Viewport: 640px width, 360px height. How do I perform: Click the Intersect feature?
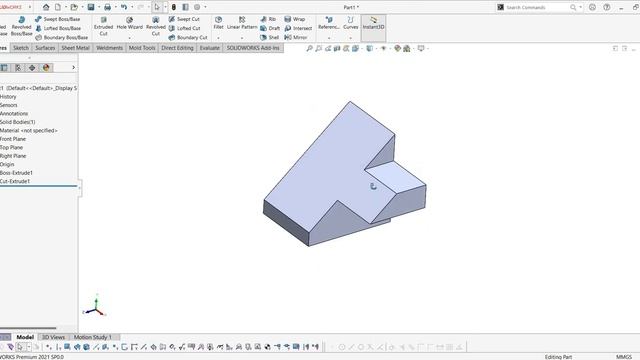click(x=298, y=28)
